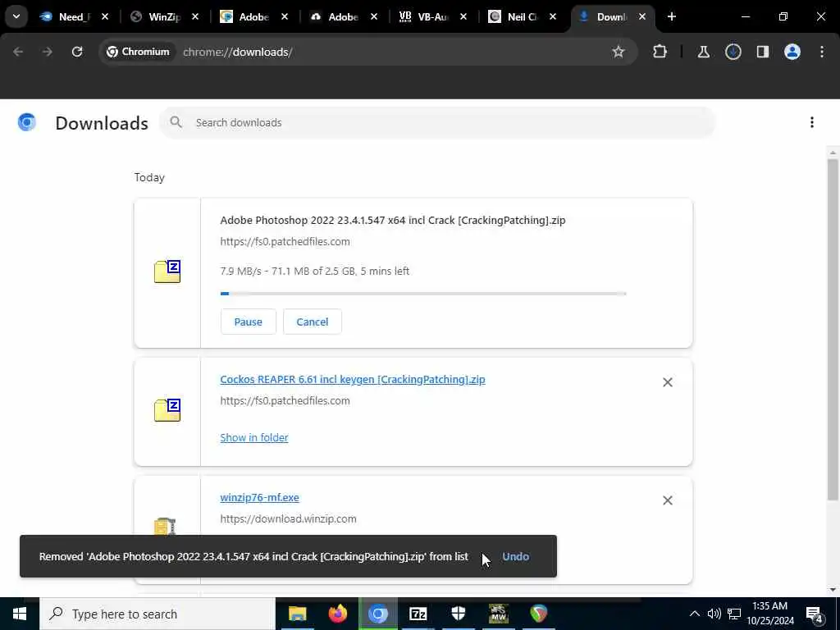Toggle the side panel icon

[762, 52]
